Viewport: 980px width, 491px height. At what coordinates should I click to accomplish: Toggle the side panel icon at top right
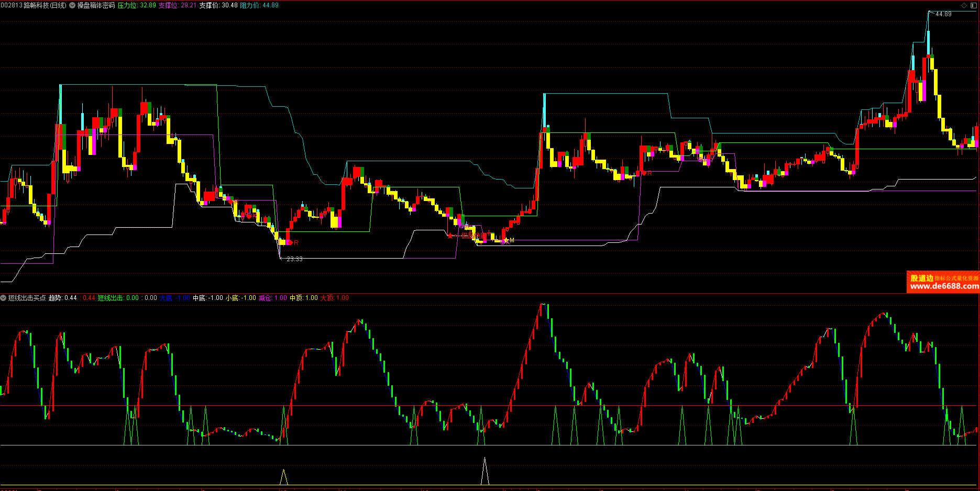tap(974, 5)
